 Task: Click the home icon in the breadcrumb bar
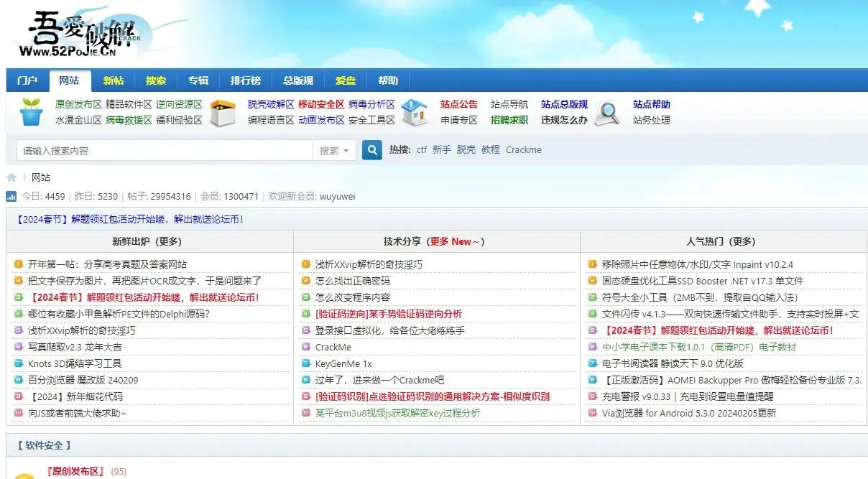10,177
